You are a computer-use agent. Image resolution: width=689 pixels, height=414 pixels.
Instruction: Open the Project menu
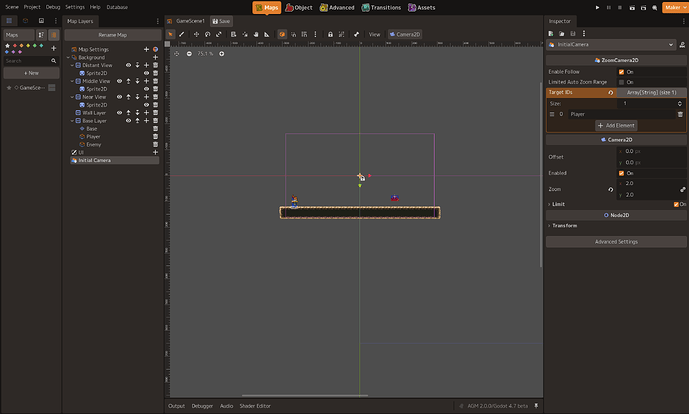32,7
